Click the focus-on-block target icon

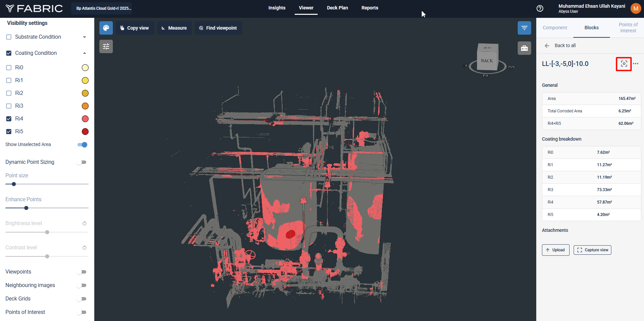[624, 64]
